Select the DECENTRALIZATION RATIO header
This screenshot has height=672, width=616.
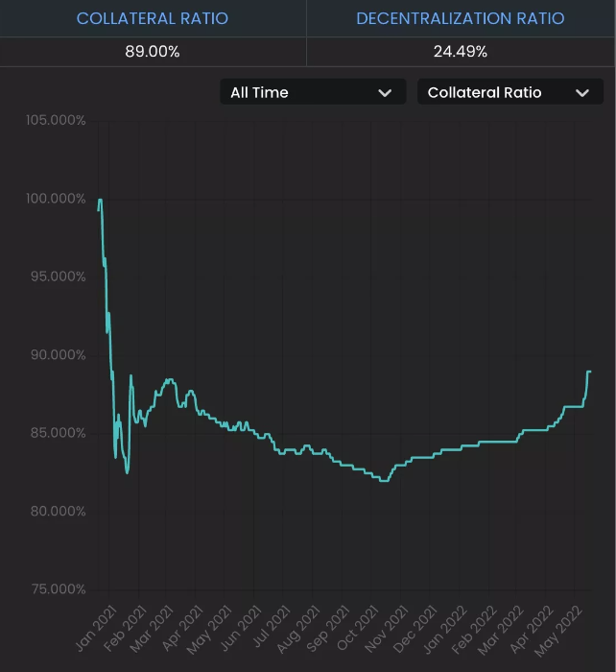tap(461, 18)
